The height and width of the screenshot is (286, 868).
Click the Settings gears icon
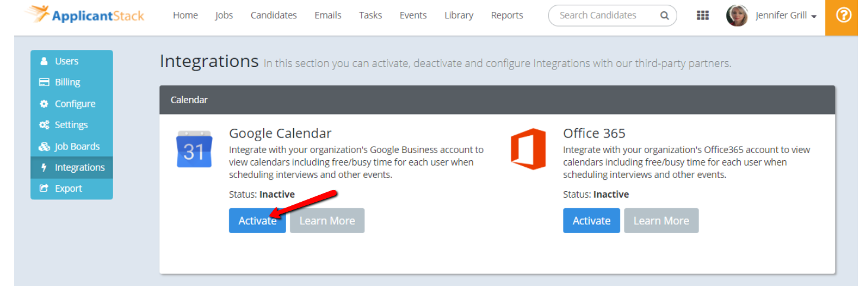tap(44, 125)
